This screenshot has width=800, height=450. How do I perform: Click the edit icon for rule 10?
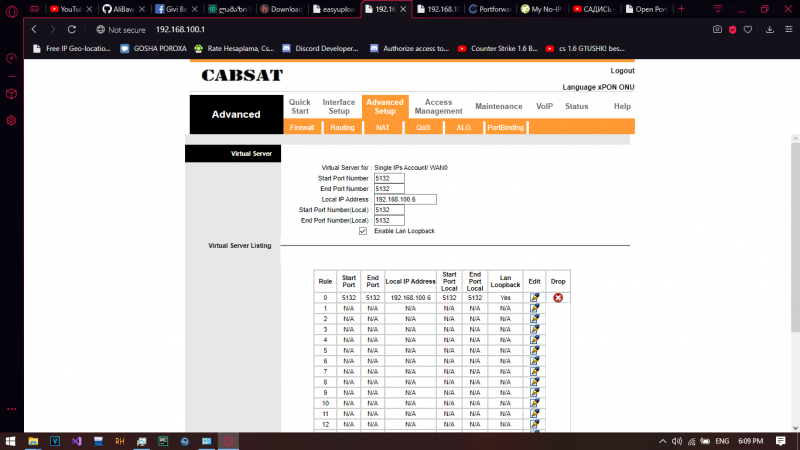(x=535, y=403)
